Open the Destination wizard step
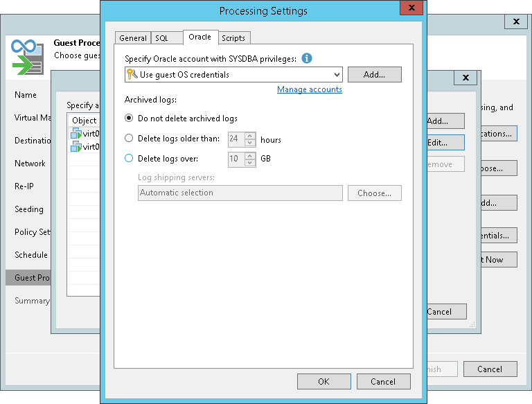The height and width of the screenshot is (404, 532). [33, 140]
